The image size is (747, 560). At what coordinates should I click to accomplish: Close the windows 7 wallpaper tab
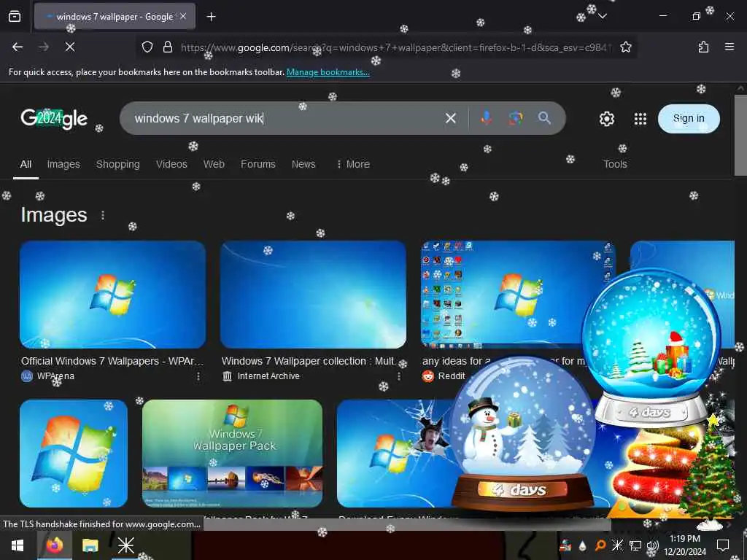click(x=183, y=17)
